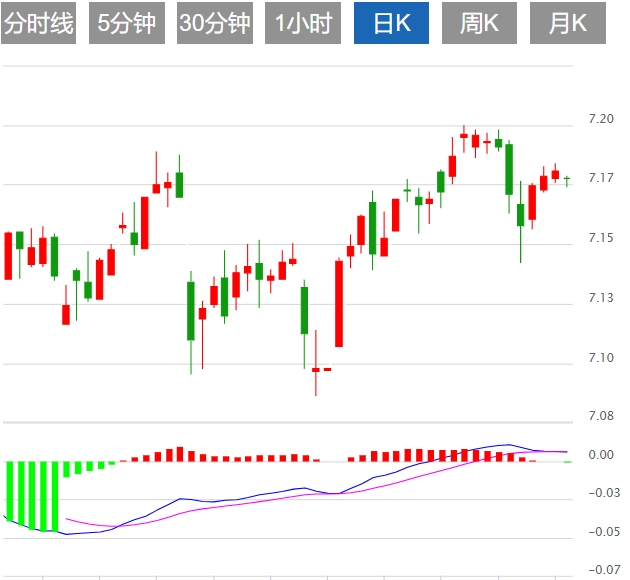Click the 0.00 MACD axis label
The width and height of the screenshot is (630, 580).
coord(601,455)
